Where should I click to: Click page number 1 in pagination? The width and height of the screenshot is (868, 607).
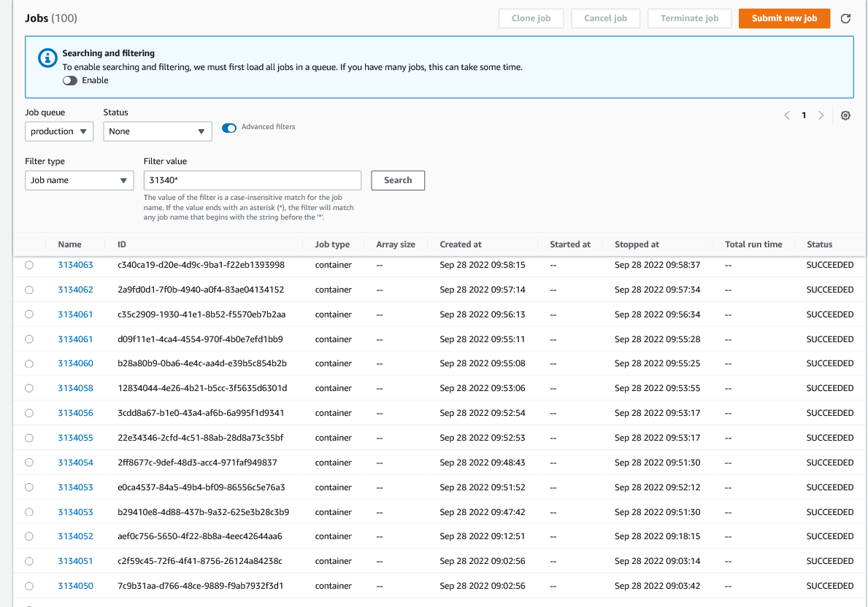click(x=804, y=115)
